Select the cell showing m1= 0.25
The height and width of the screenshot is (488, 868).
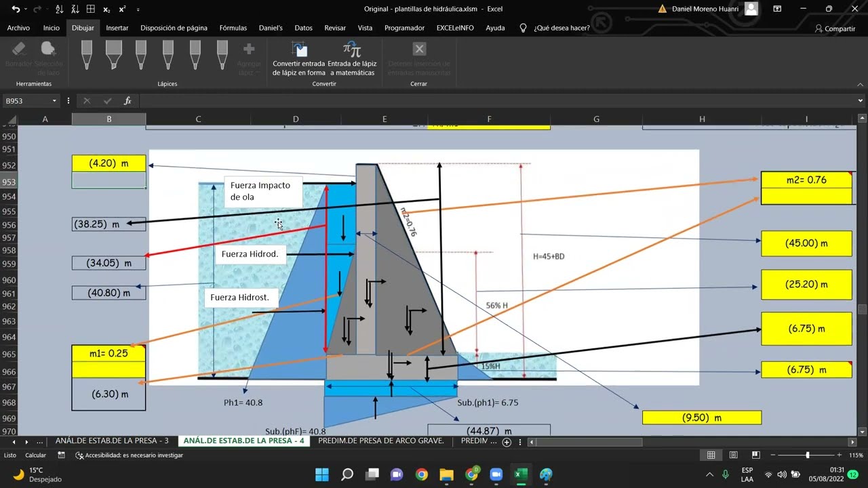pos(108,353)
